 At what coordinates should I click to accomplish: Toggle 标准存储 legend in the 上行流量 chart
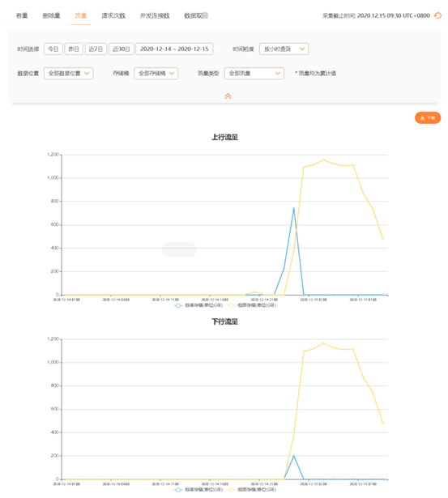click(198, 305)
